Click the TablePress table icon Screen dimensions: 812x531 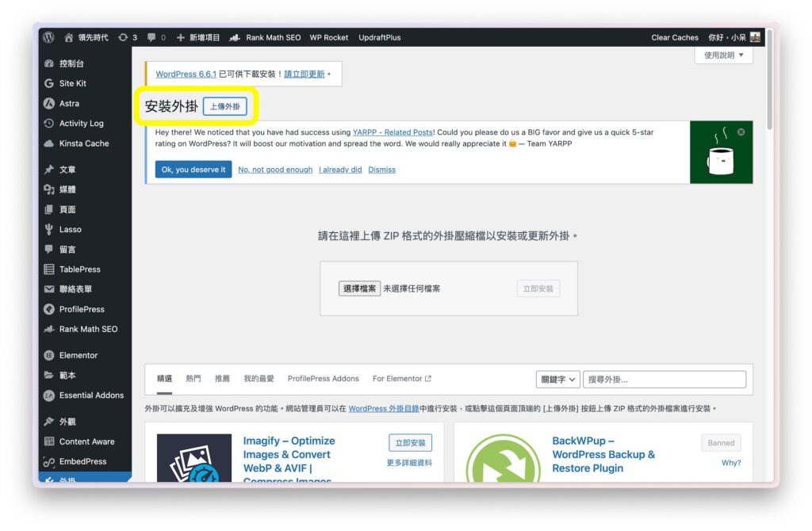tap(49, 269)
